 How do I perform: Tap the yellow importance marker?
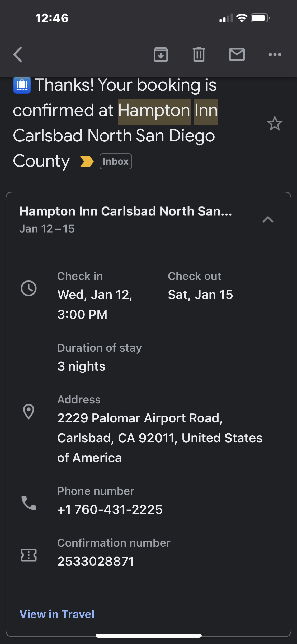pos(87,162)
